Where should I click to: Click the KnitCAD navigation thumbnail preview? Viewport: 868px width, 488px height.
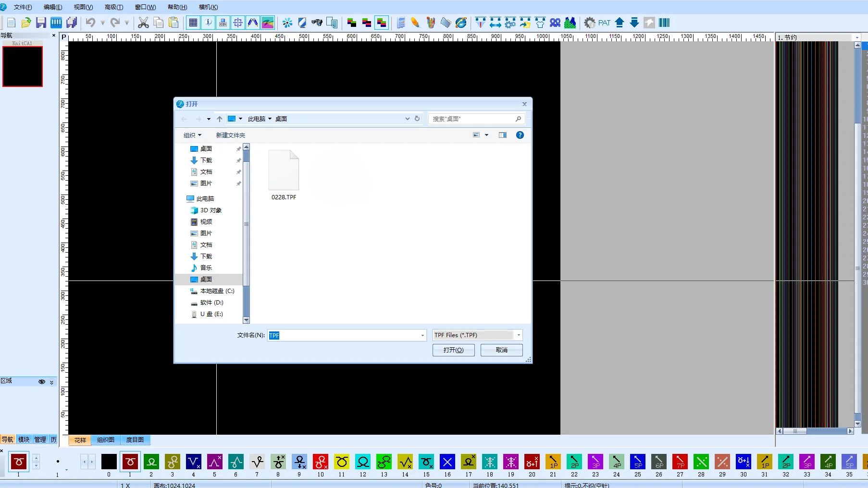click(23, 66)
